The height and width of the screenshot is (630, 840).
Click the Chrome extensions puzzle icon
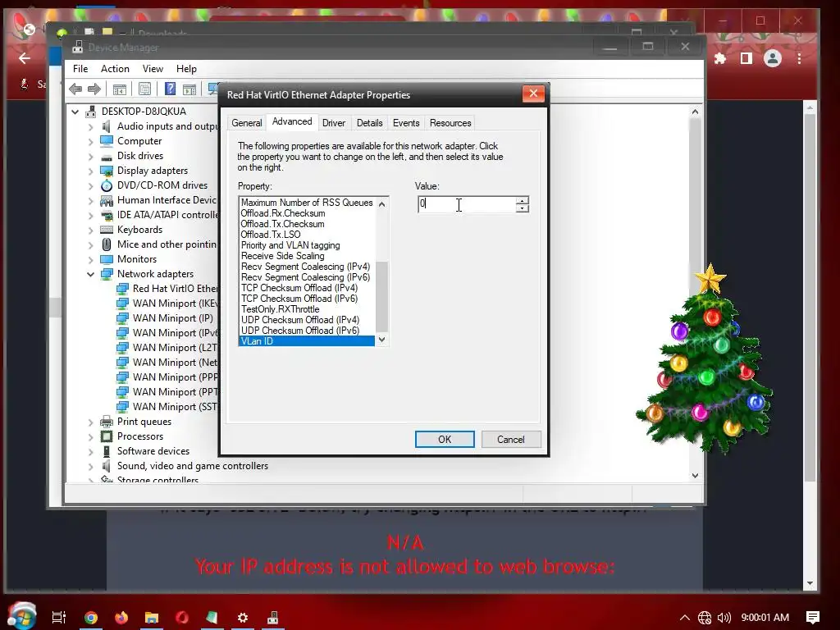click(x=720, y=58)
